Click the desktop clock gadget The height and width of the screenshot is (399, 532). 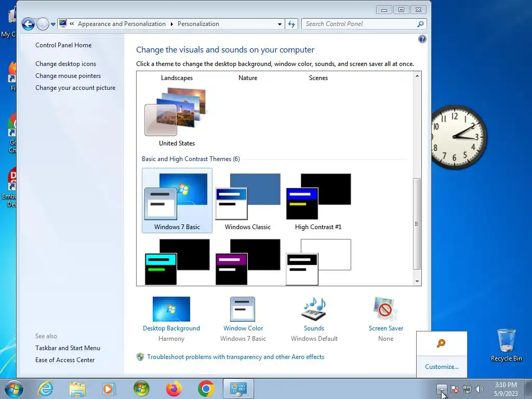pos(458,137)
